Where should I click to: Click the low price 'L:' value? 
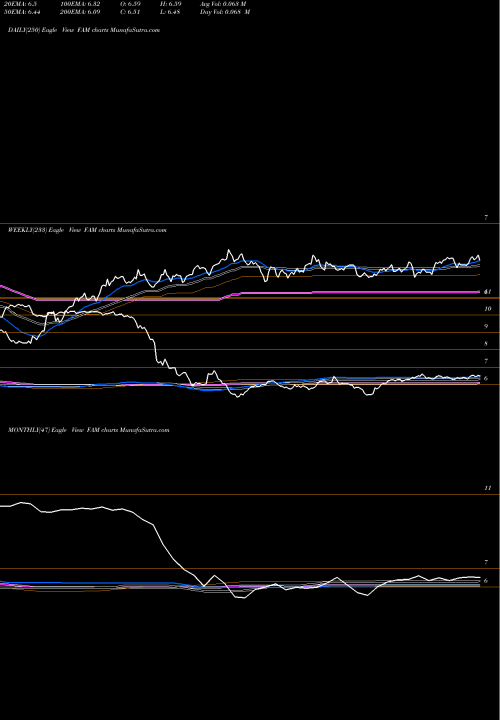(x=170, y=12)
